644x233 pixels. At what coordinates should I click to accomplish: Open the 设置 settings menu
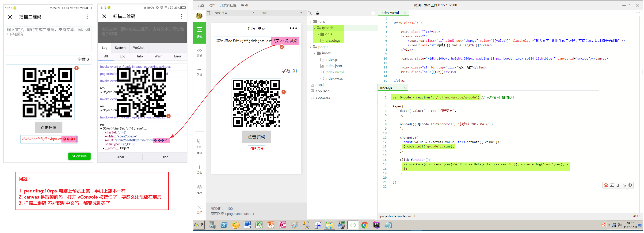point(201,5)
